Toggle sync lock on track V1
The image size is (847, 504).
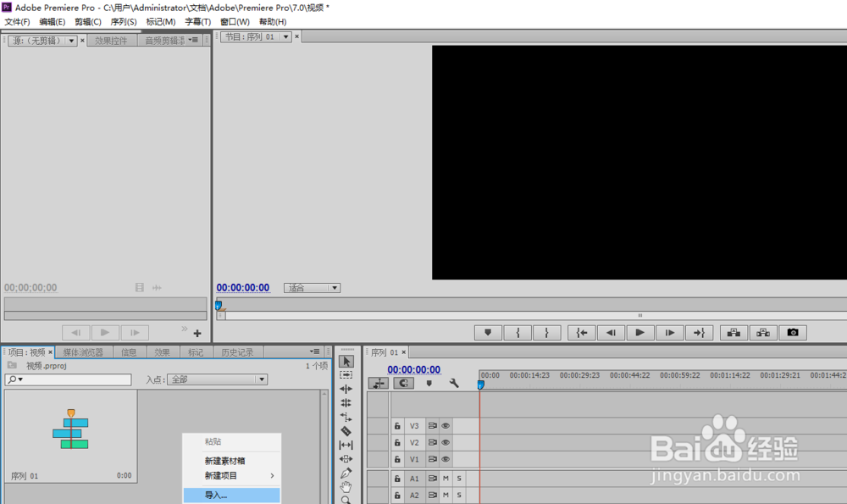432,459
